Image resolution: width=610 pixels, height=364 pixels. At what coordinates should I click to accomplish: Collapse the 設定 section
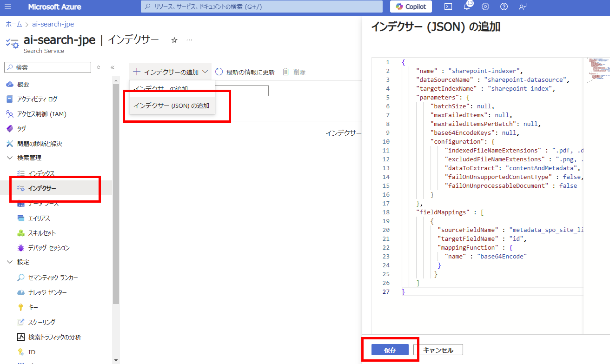10,262
